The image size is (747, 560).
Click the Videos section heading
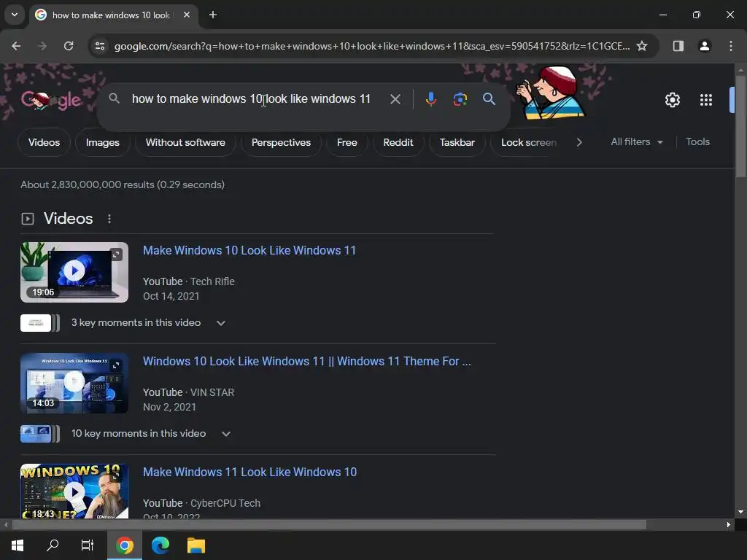click(68, 219)
